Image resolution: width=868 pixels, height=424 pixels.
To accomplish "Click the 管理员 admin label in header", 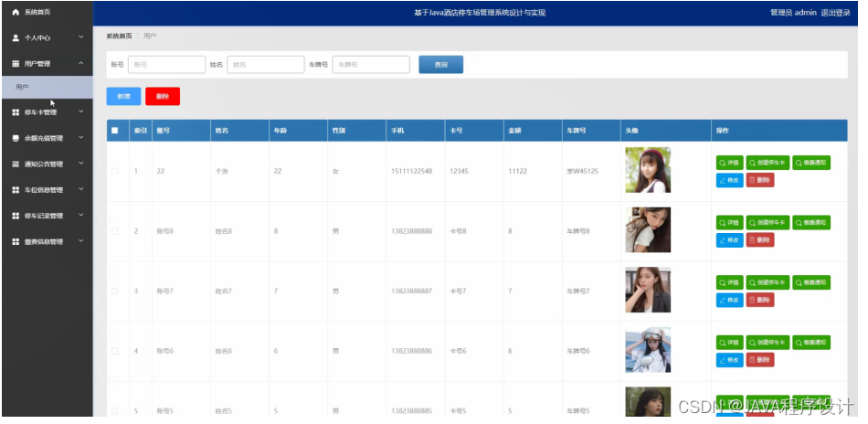I will coord(793,13).
